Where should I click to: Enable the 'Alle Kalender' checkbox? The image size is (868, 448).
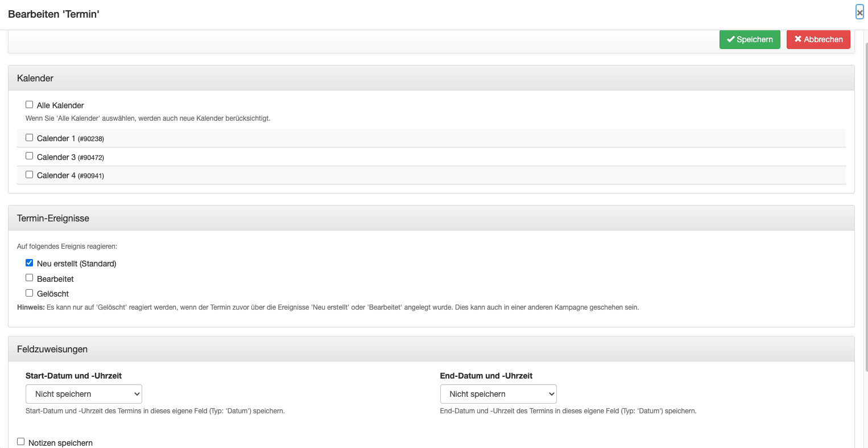[29, 105]
